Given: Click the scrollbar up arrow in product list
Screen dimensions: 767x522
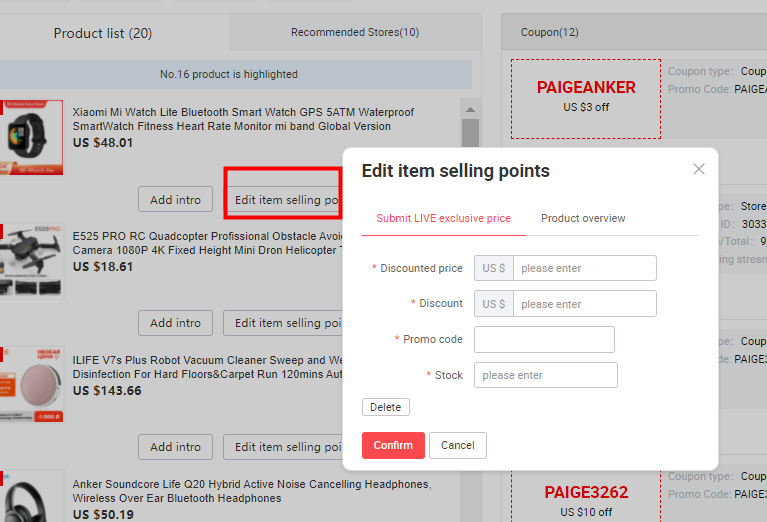Looking at the screenshot, I should point(471,110).
